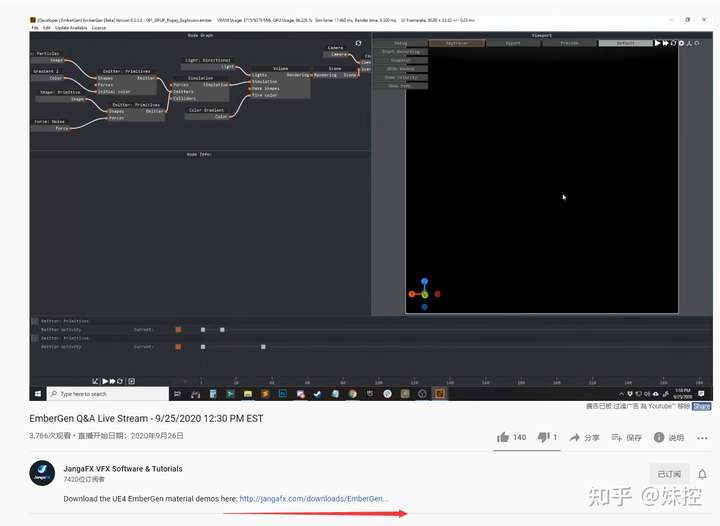
Task: Open the Update Available menu
Action: pyautogui.click(x=71, y=28)
